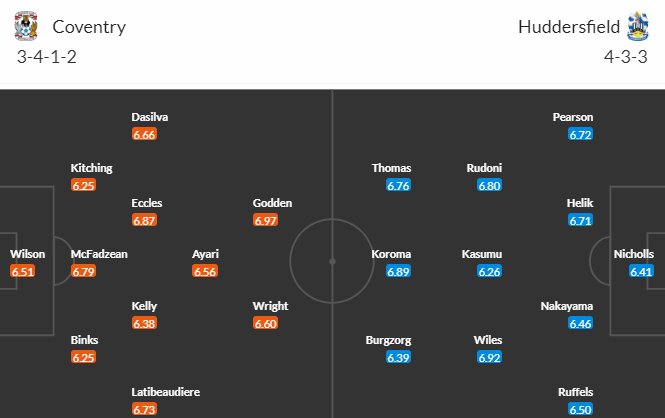Open player Pearson in Huddersfield lineup

click(573, 117)
